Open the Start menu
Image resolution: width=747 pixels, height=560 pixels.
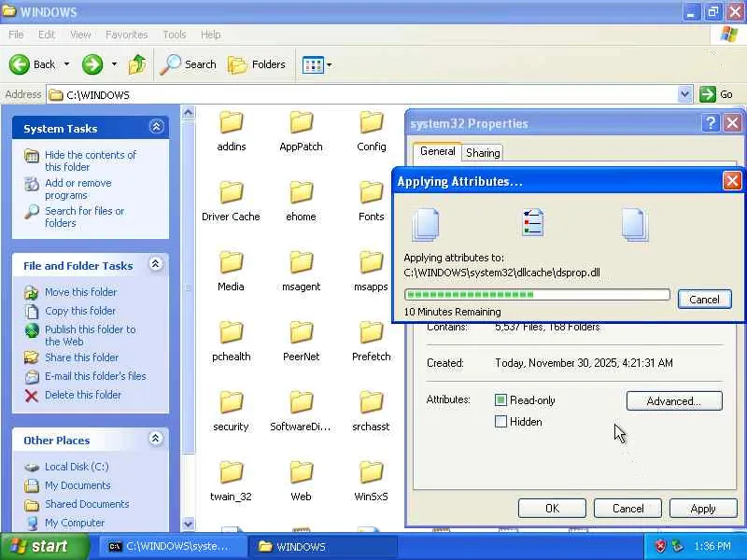pos(44,546)
